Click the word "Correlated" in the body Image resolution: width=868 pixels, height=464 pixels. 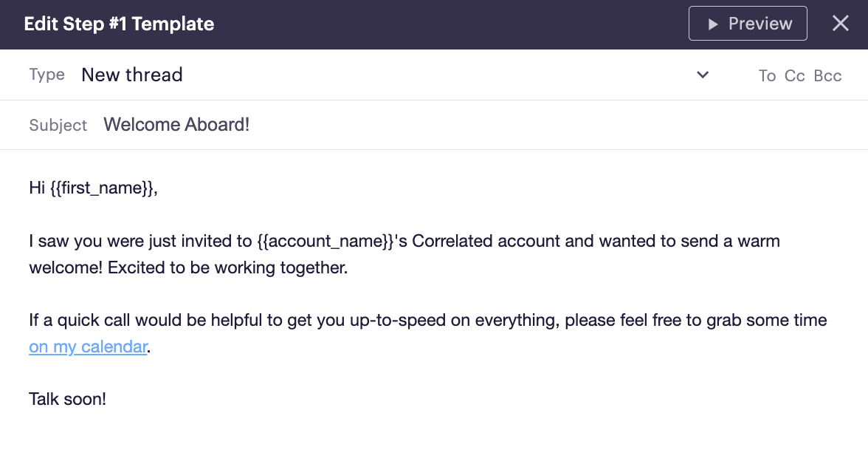[x=454, y=241]
